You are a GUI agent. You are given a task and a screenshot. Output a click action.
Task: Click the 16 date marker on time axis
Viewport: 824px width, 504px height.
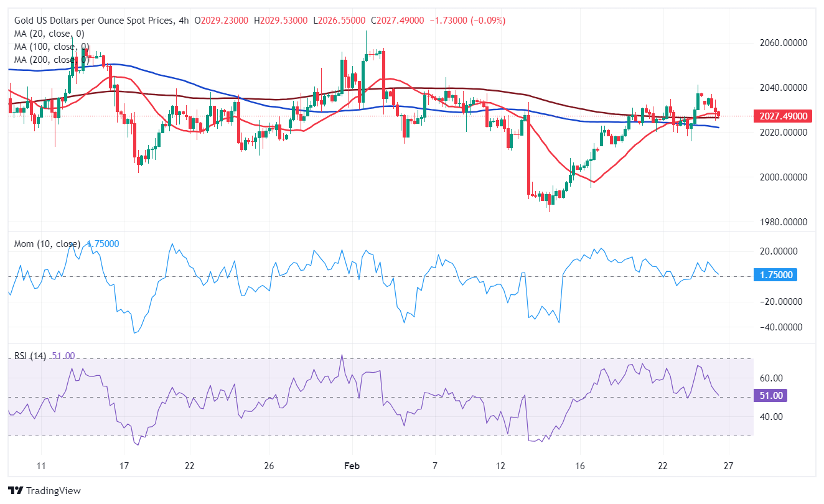coord(580,466)
